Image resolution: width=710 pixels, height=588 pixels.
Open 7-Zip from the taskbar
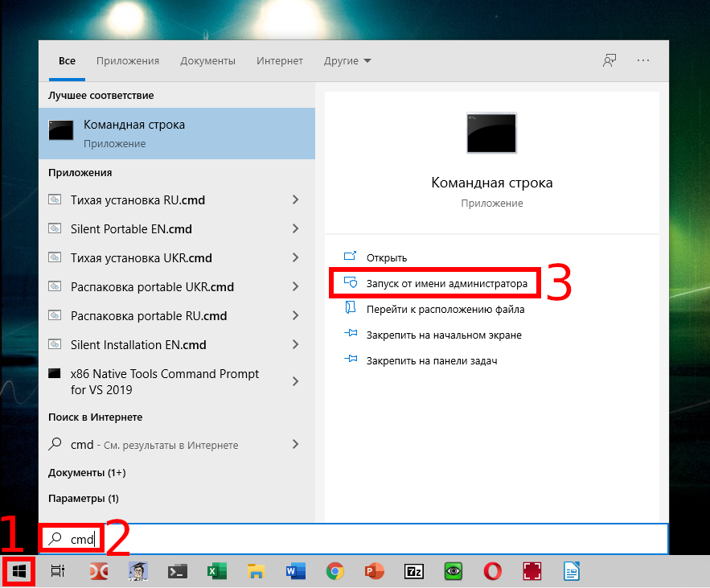pyautogui.click(x=414, y=572)
